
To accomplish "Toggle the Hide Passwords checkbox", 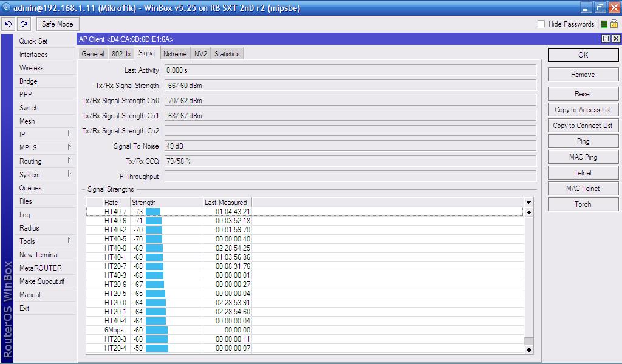I will (541, 24).
